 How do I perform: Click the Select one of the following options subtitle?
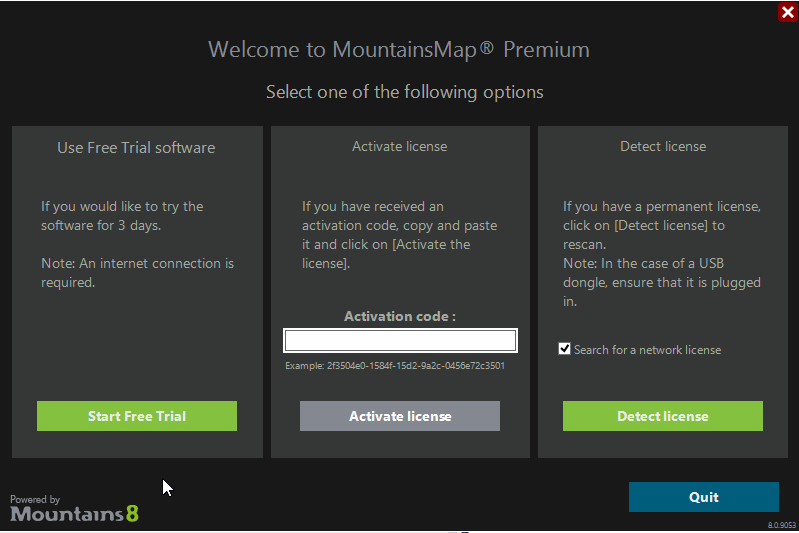(x=405, y=92)
